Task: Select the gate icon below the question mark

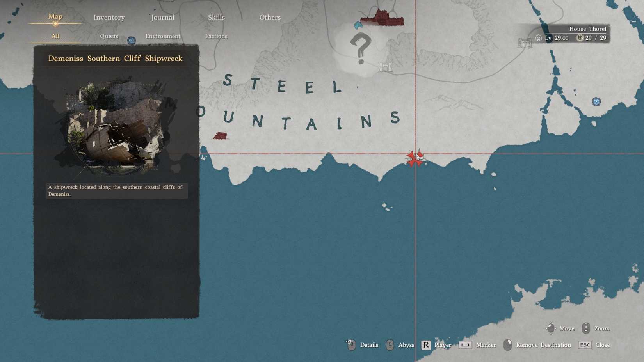Action: point(385,67)
